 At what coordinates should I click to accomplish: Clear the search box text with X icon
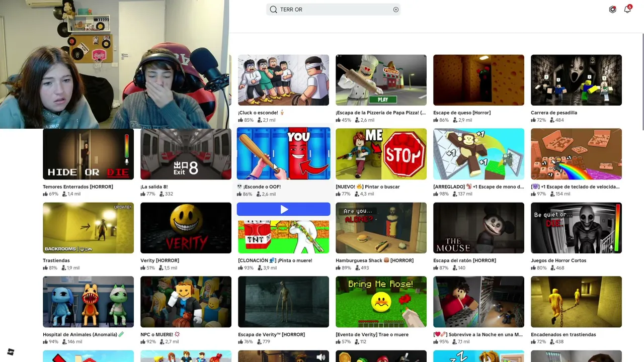pos(396,10)
